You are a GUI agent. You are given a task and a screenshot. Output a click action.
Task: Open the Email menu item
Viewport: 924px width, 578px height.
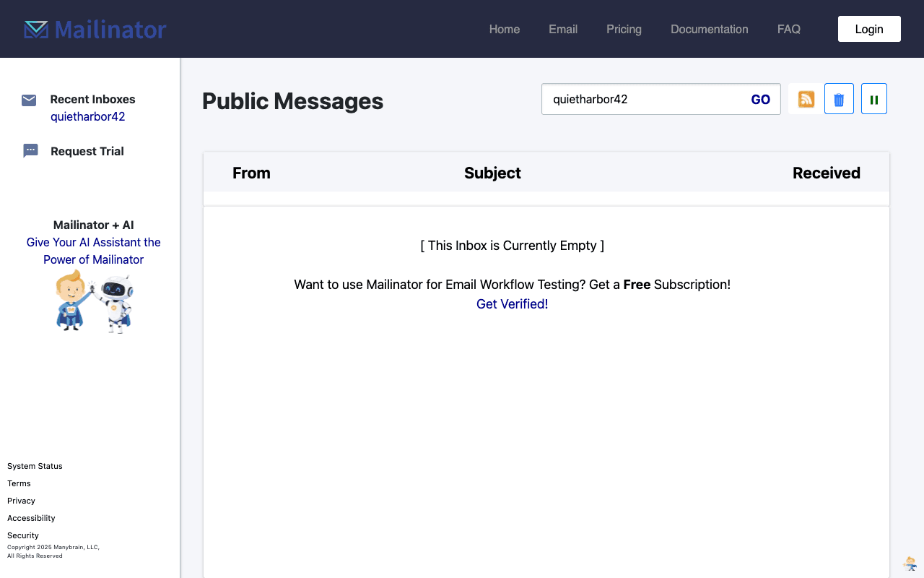(563, 29)
